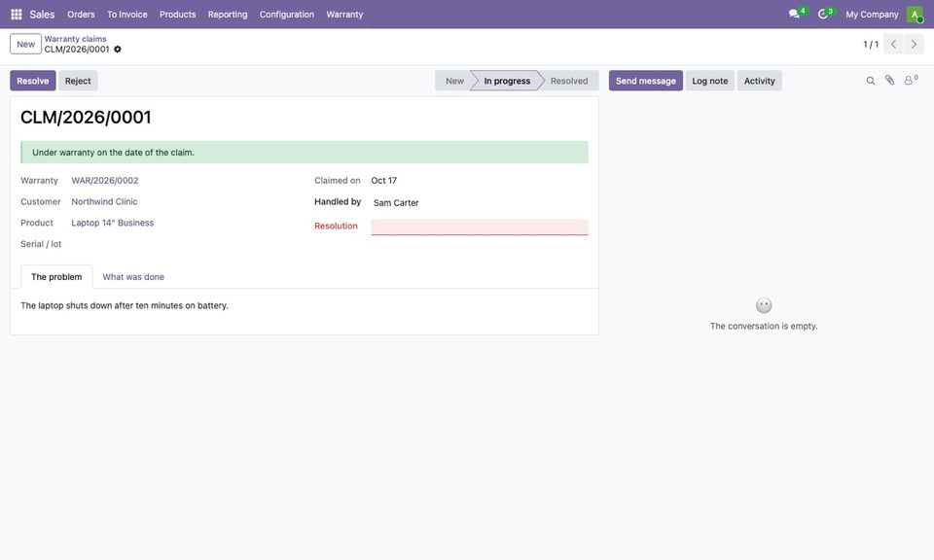Open the apps grid menu icon
This screenshot has height=560, width=934.
(17, 15)
